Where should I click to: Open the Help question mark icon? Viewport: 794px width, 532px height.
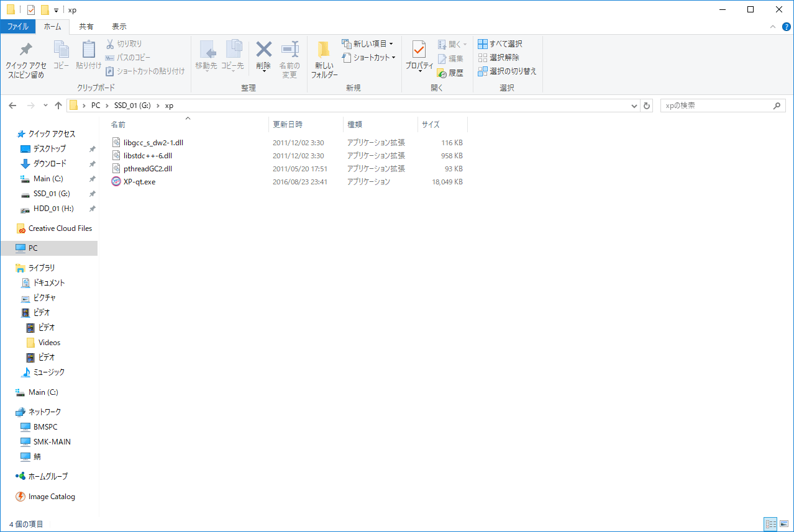click(x=786, y=27)
